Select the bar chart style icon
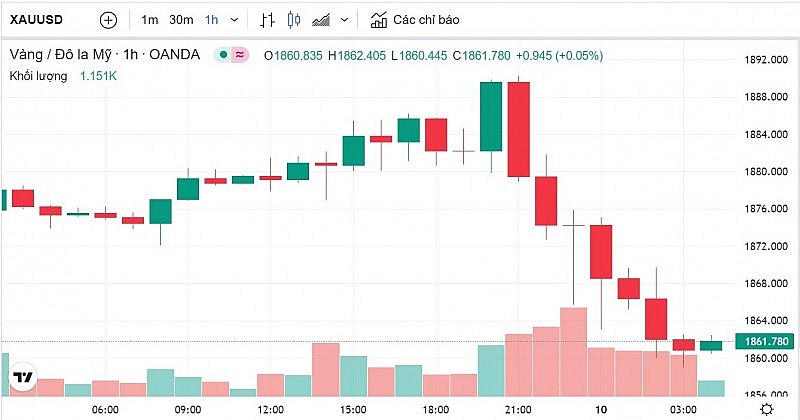 tap(267, 19)
